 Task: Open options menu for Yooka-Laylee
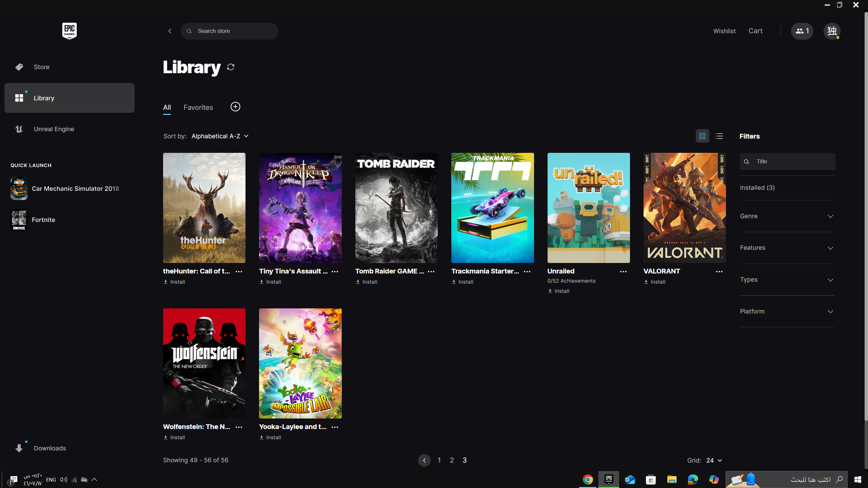pos(335,427)
